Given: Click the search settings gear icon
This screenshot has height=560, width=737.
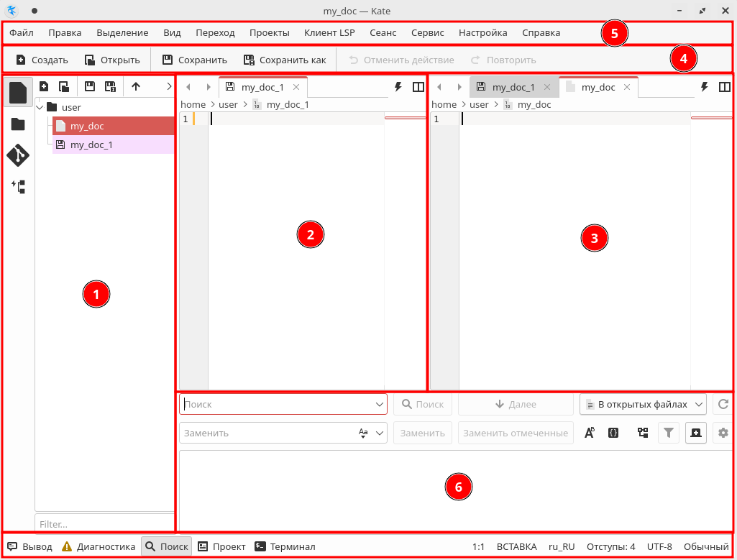Looking at the screenshot, I should 723,433.
